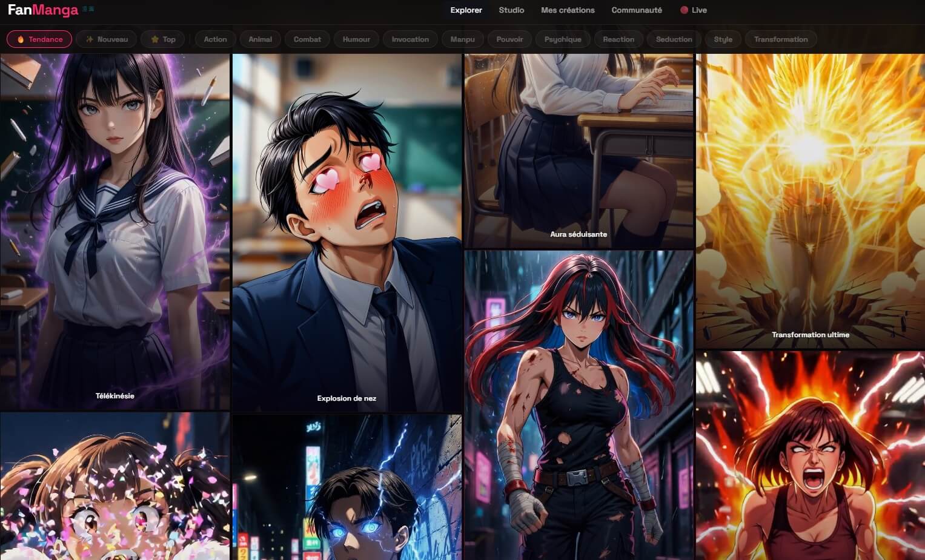Screen dimensions: 925x560
Task: Choose the Humour category chip
Action: (356, 39)
